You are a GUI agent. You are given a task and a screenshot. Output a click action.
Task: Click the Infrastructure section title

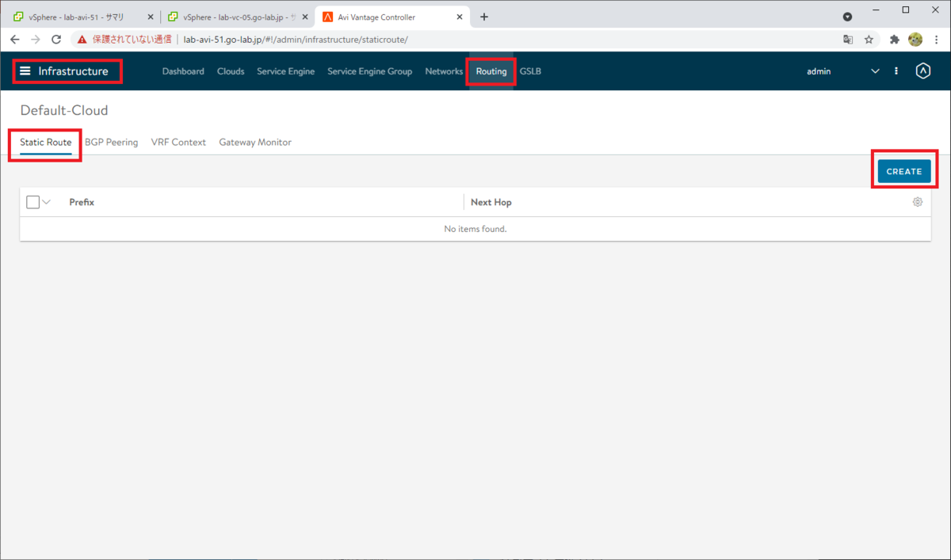click(73, 71)
